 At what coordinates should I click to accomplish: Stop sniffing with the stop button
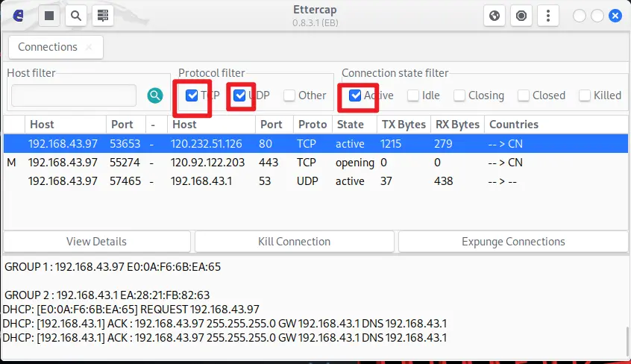coord(49,16)
